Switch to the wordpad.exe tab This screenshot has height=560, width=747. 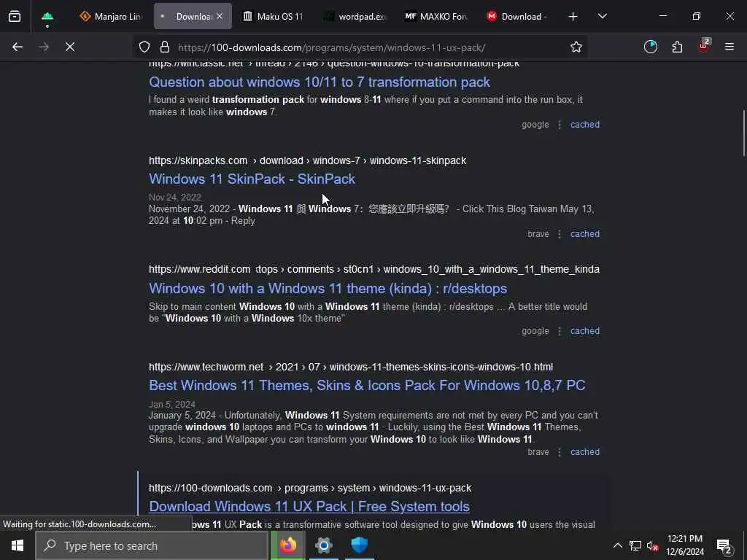355,17
